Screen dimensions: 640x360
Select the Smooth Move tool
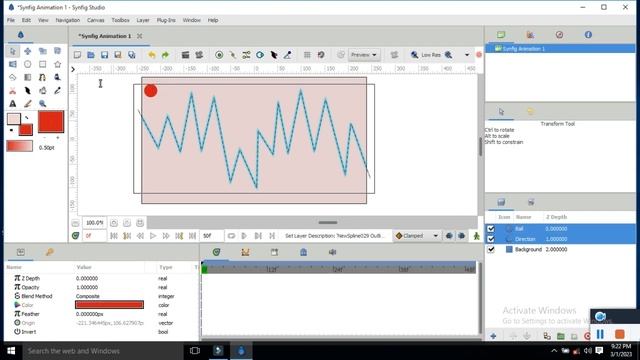click(27, 51)
